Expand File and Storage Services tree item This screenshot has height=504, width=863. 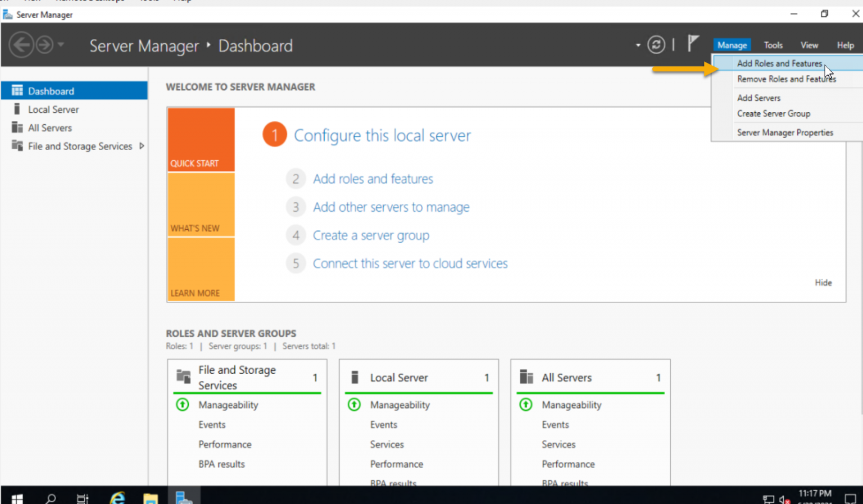(x=142, y=146)
